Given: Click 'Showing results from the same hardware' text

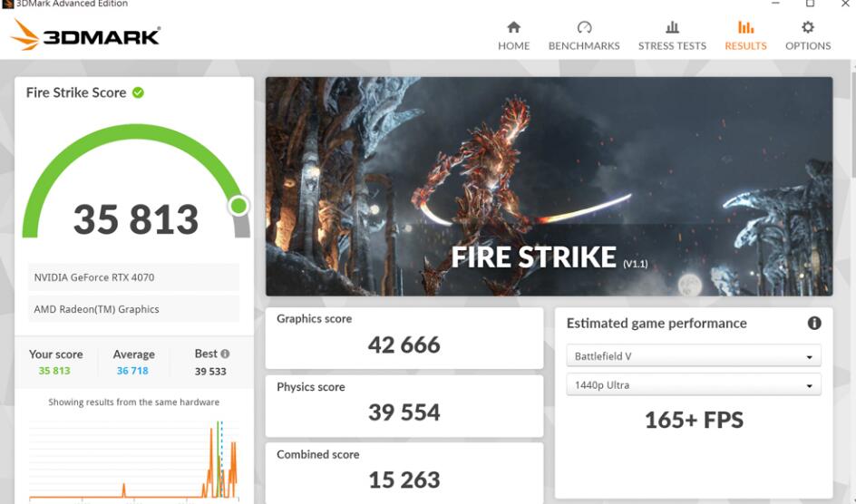Looking at the screenshot, I should (x=134, y=402).
